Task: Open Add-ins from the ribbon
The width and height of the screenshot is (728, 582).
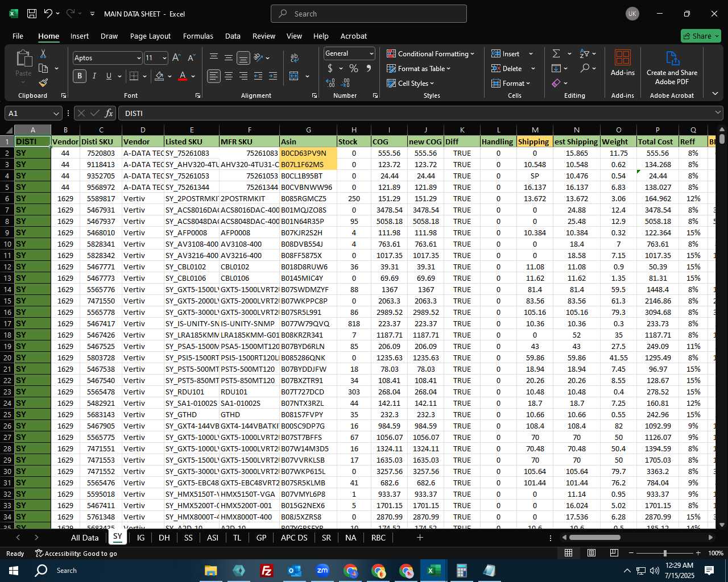Action: pos(623,63)
